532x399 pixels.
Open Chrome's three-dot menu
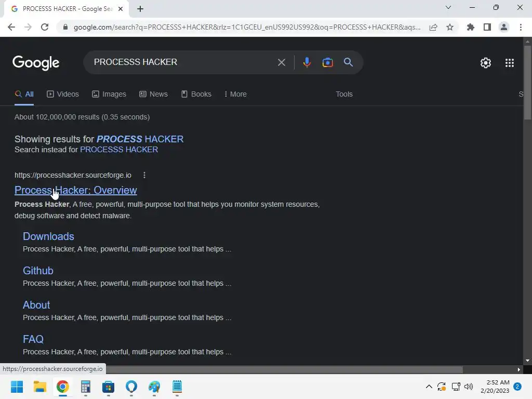pyautogui.click(x=521, y=27)
